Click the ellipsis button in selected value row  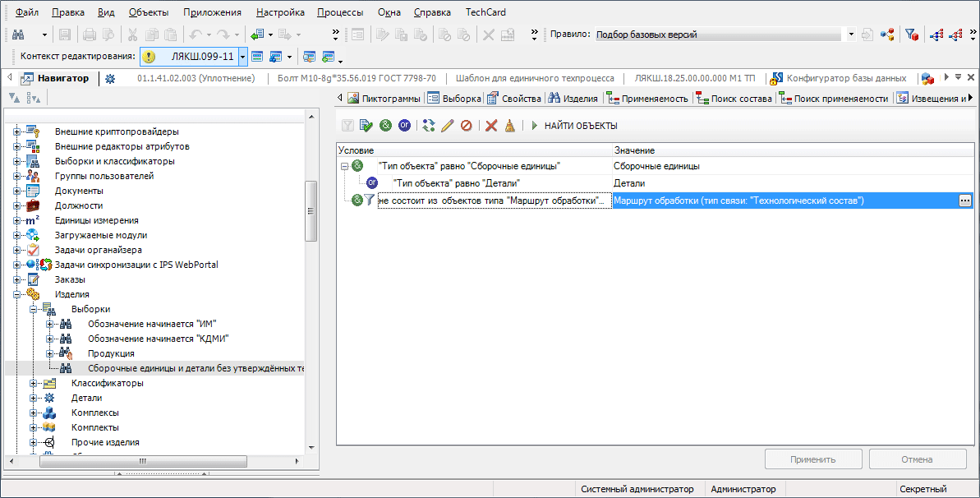tap(965, 201)
